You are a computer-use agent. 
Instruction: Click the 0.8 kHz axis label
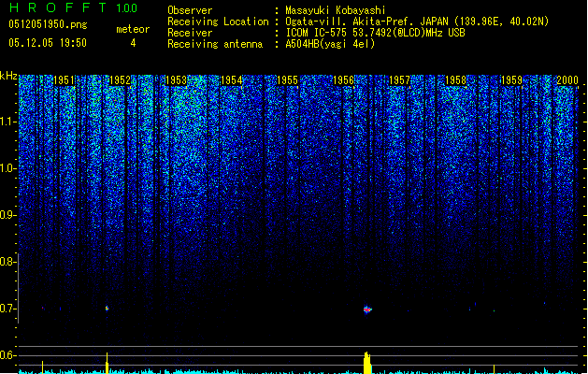point(8,262)
